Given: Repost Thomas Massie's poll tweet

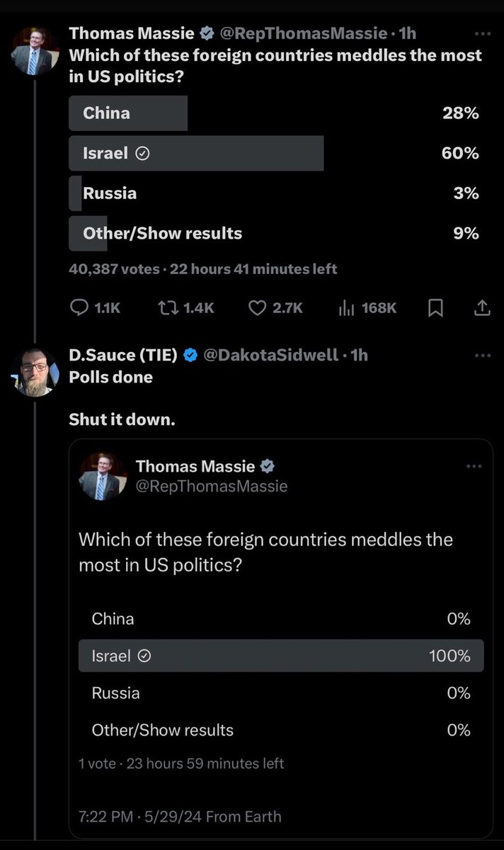Looking at the screenshot, I should pyautogui.click(x=169, y=307).
